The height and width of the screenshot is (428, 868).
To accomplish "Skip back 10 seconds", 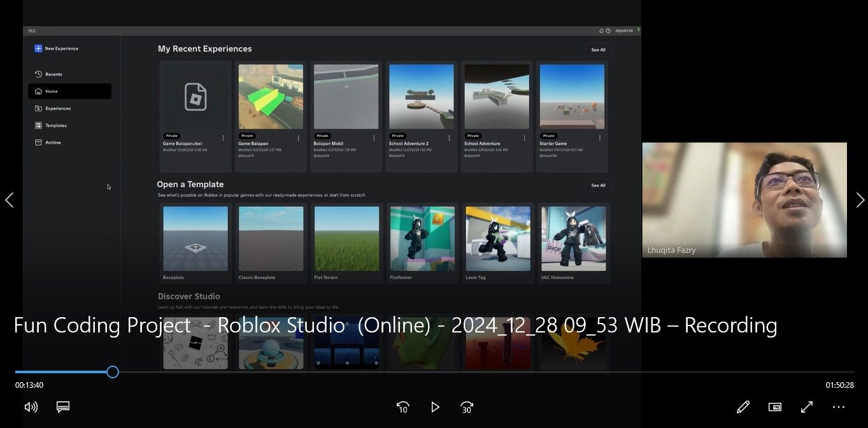I will coord(402,407).
